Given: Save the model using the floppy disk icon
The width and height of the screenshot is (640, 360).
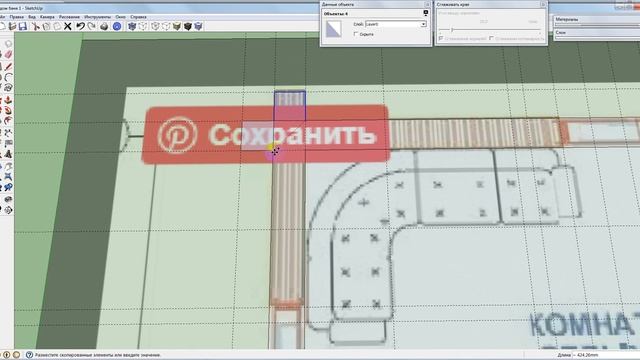Looking at the screenshot, I should tap(23, 27).
